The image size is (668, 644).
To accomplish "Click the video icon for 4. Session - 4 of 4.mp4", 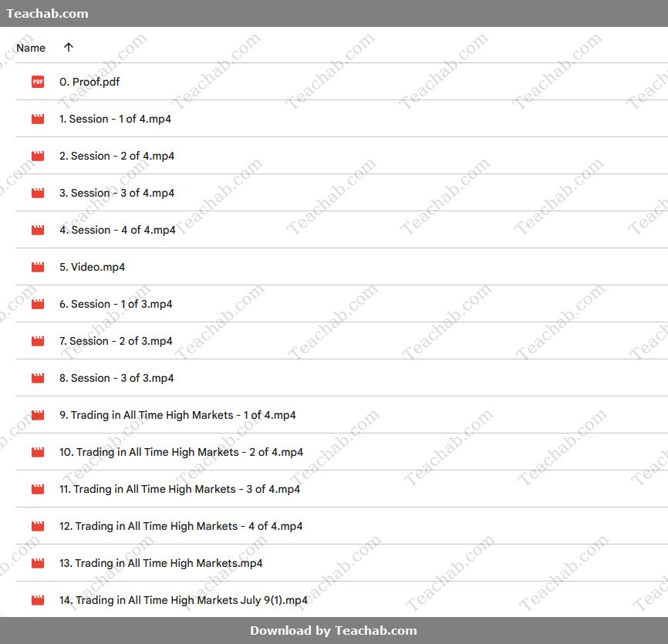I will coord(38,230).
